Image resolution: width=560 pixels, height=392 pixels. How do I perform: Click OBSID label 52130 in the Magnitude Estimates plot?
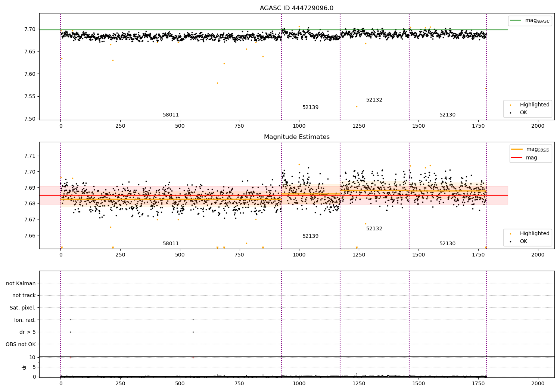(447, 243)
